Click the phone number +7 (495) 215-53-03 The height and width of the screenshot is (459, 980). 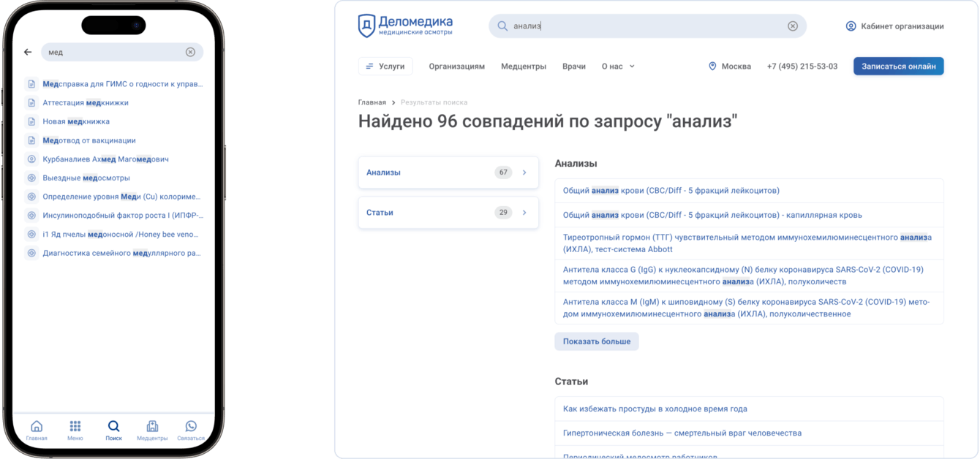click(802, 67)
